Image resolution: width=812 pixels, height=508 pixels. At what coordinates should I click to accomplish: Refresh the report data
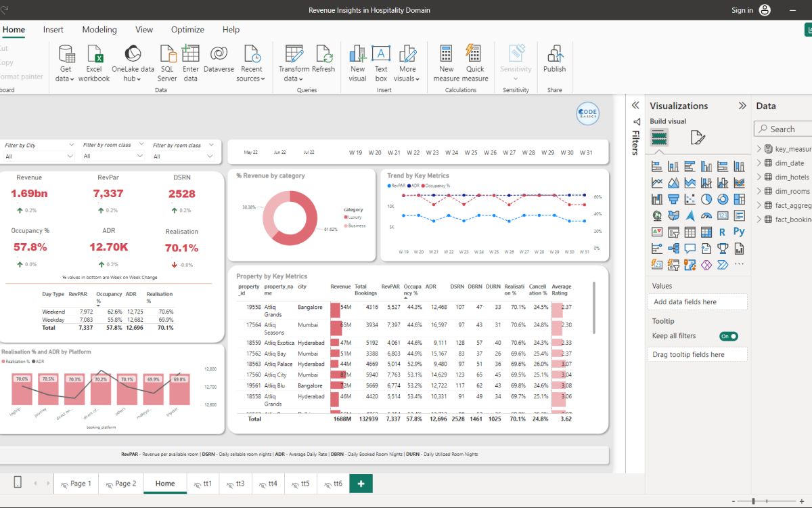click(323, 60)
